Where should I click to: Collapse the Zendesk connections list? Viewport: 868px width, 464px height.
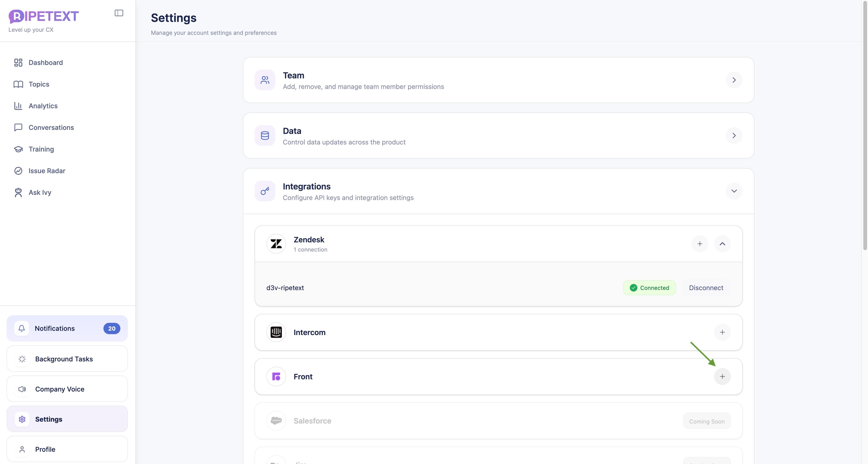click(x=722, y=244)
